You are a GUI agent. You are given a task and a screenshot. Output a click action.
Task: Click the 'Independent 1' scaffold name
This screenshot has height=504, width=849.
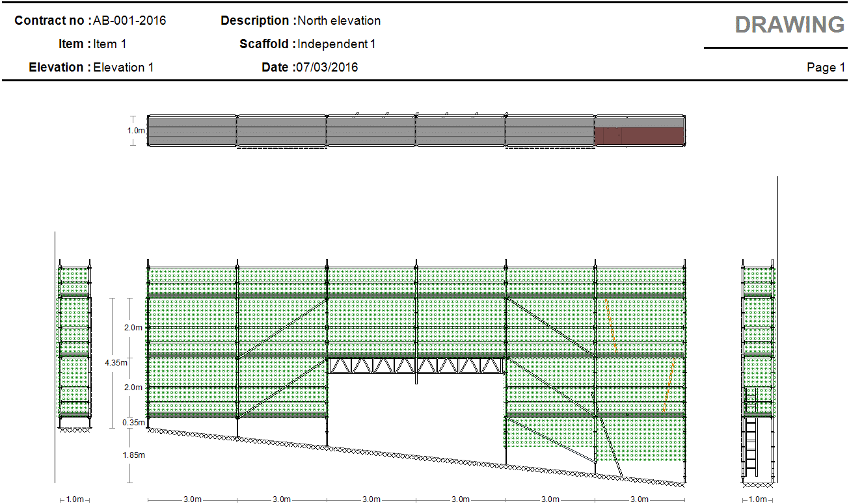tap(336, 44)
